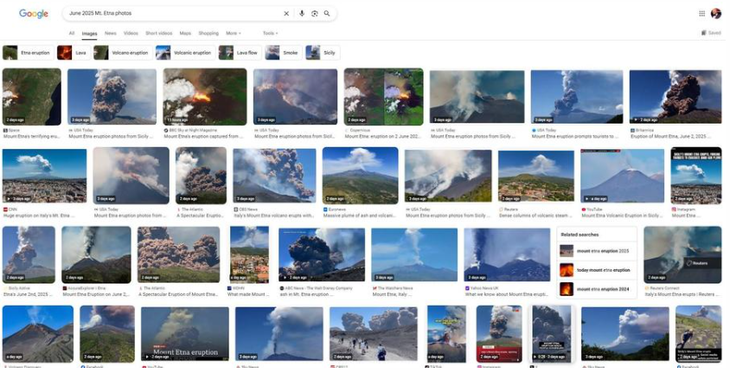Viewport: 730px width, 380px height.
Task: Select the Images tab
Action: click(89, 34)
